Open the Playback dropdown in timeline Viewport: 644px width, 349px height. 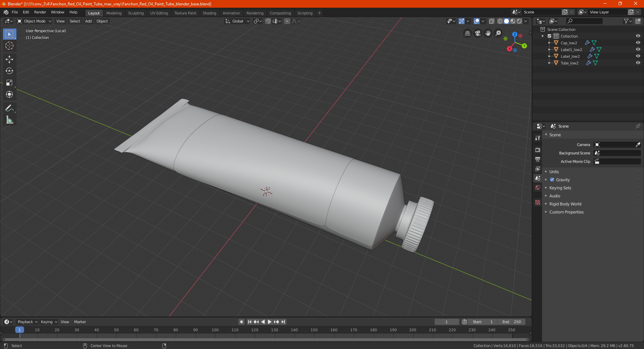click(27, 322)
